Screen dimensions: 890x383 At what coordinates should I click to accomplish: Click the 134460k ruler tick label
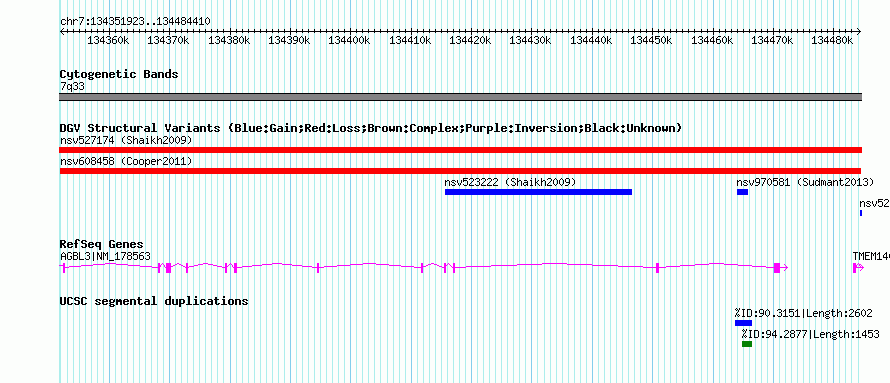712,41
